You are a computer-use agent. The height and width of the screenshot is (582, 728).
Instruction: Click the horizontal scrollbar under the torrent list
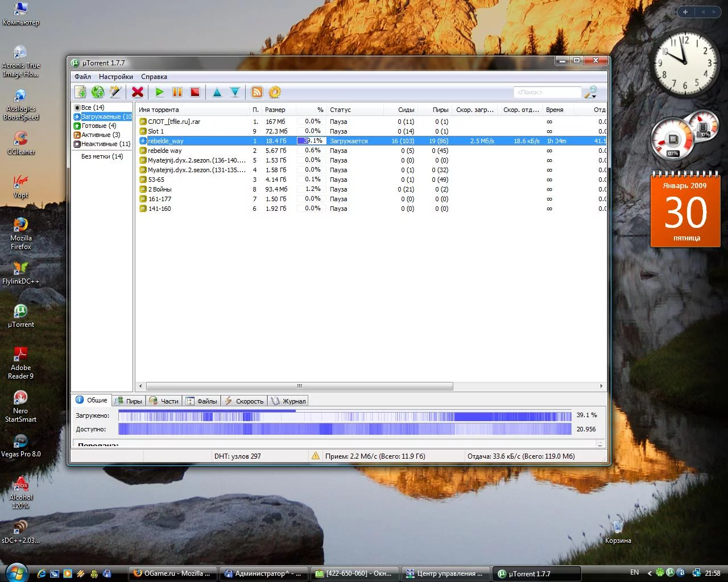tap(299, 386)
